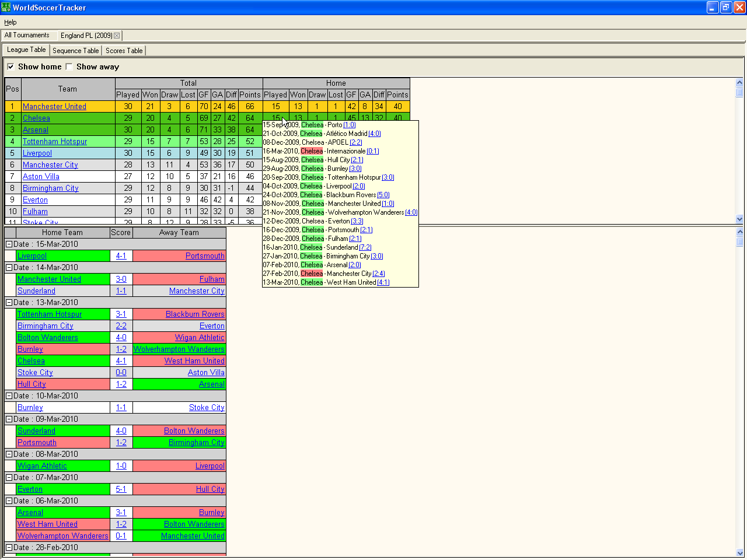Screen dimensions: 747x560
Task: Collapse the Date 14-Mar-2010 group
Action: pos(9,268)
